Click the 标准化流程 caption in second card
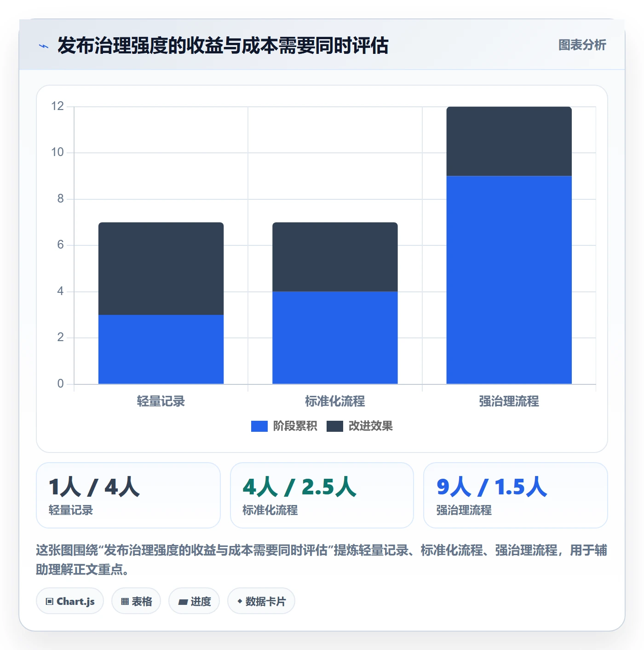The width and height of the screenshot is (644, 650). [270, 510]
